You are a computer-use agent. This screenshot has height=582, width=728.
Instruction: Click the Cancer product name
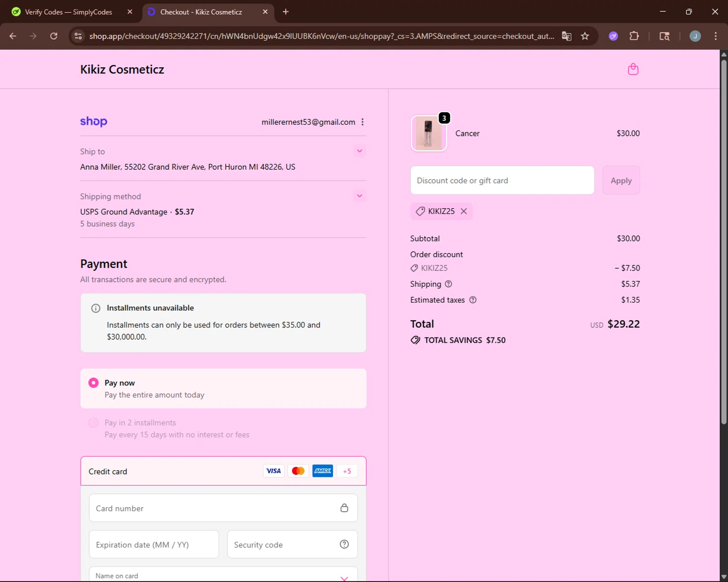467,133
